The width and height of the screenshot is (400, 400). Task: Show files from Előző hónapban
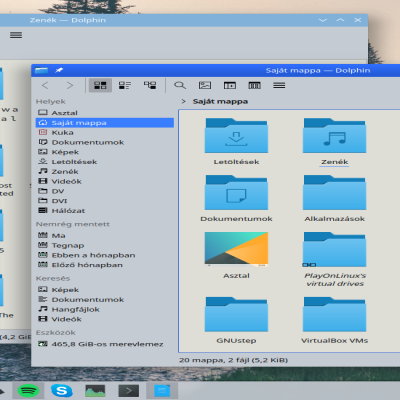pyautogui.click(x=105, y=265)
